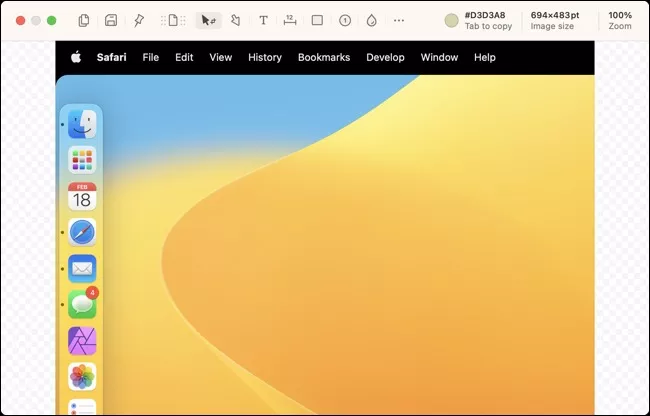Click the Messages dock icon with badge

coord(82,303)
